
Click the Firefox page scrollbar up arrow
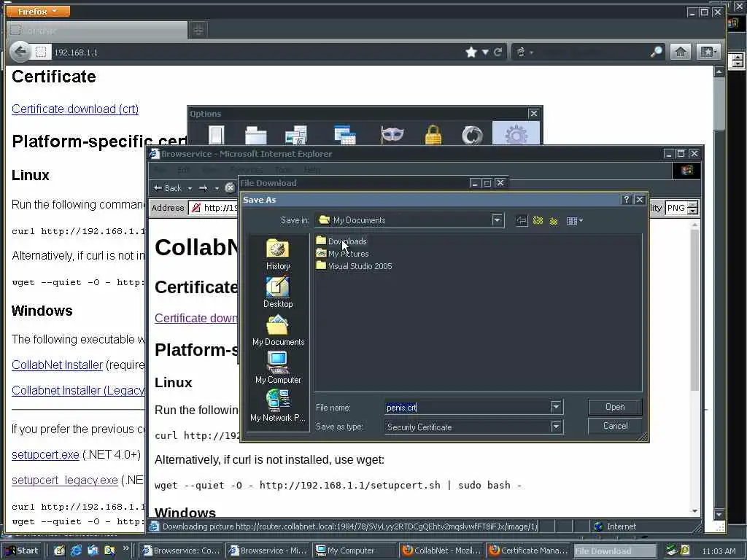(x=719, y=71)
